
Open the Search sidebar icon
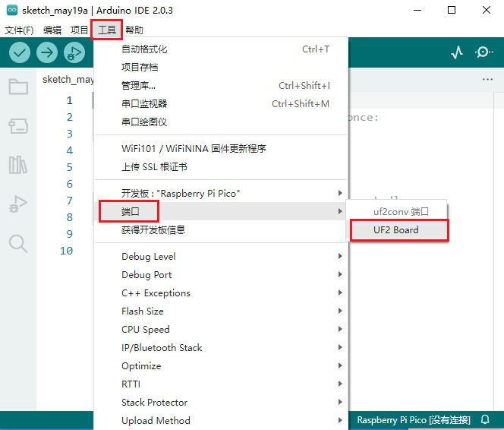point(18,243)
